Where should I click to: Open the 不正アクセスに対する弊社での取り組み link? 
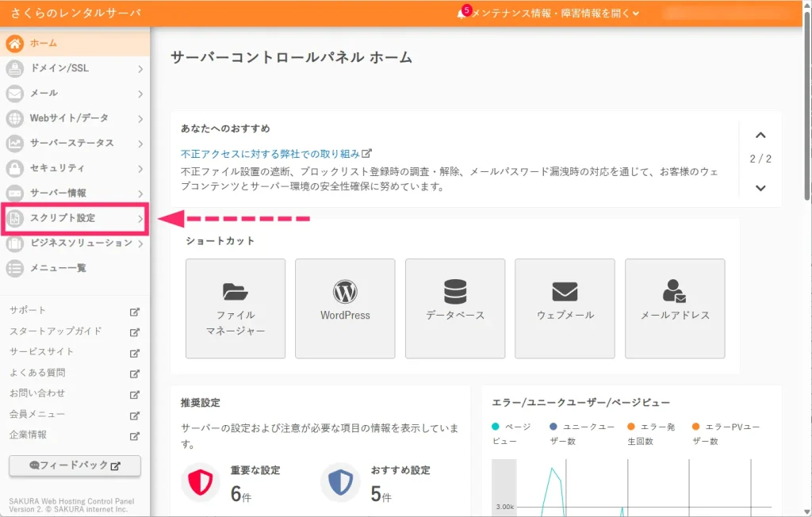coord(275,154)
